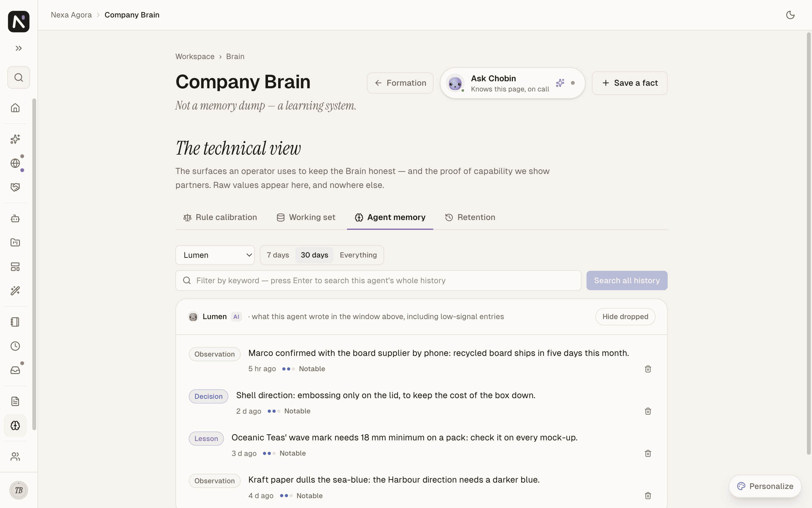The height and width of the screenshot is (508, 812).
Task: Open the notebook icon in sidebar
Action: click(16, 322)
